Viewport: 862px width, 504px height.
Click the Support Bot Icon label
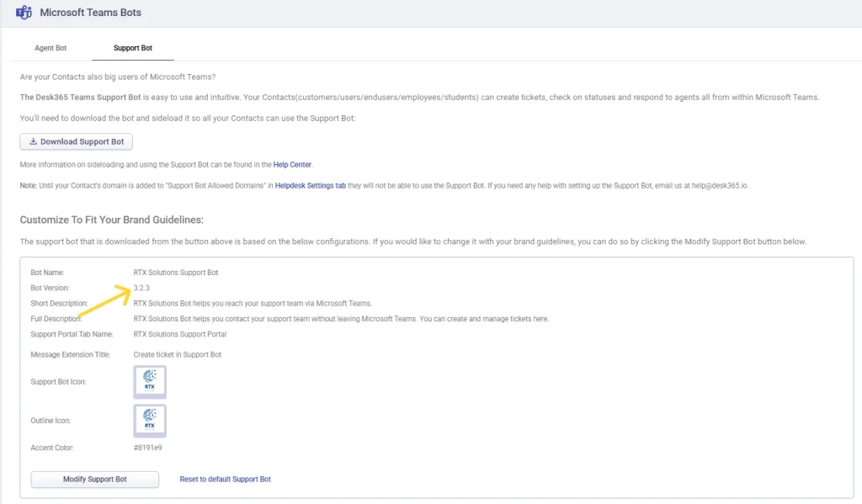point(58,381)
